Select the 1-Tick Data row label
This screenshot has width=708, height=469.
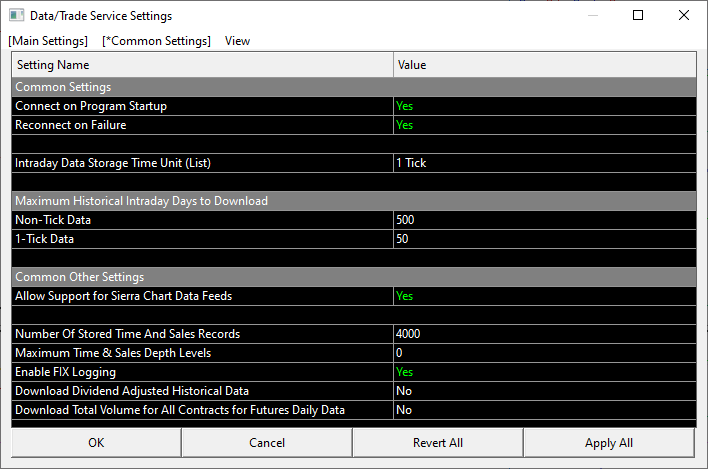click(202, 239)
